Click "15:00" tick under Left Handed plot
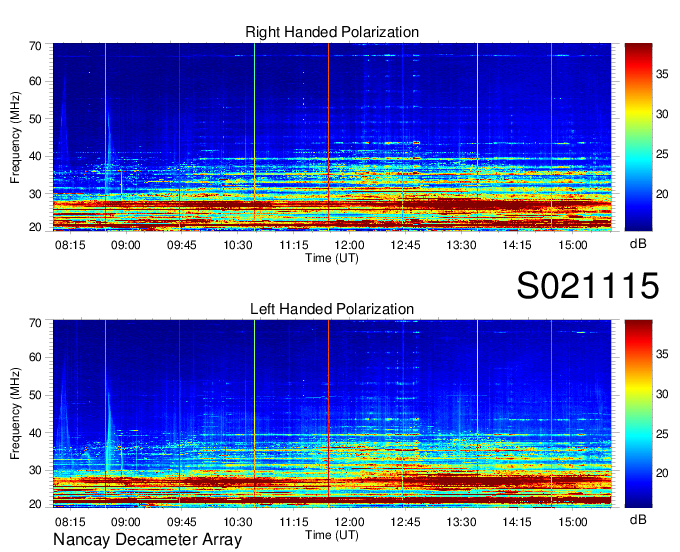Viewport: 680px width, 552px height. (573, 522)
